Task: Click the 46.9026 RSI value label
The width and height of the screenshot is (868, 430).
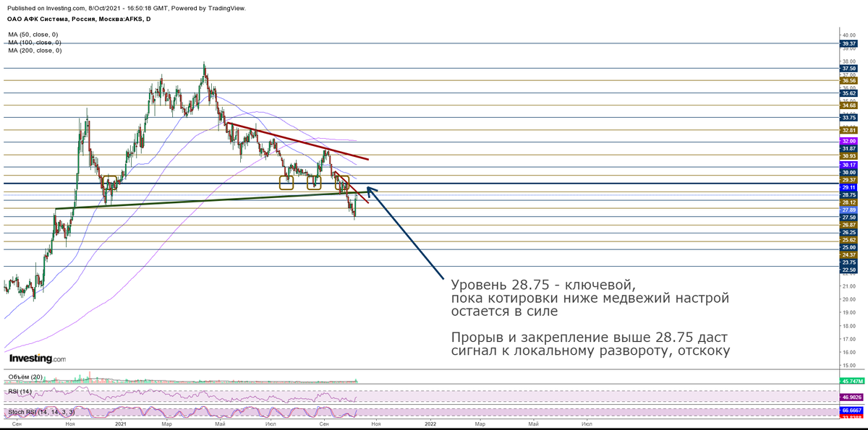Action: click(851, 397)
